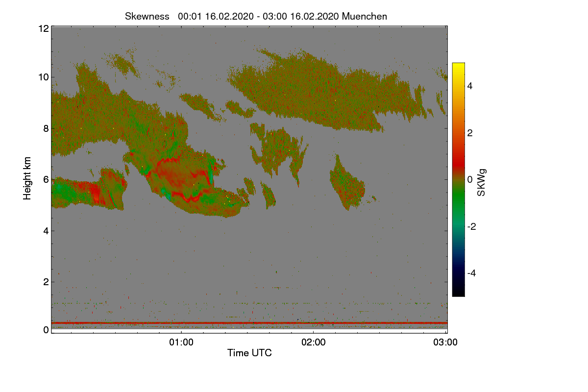Click the height axis label 12

point(43,28)
